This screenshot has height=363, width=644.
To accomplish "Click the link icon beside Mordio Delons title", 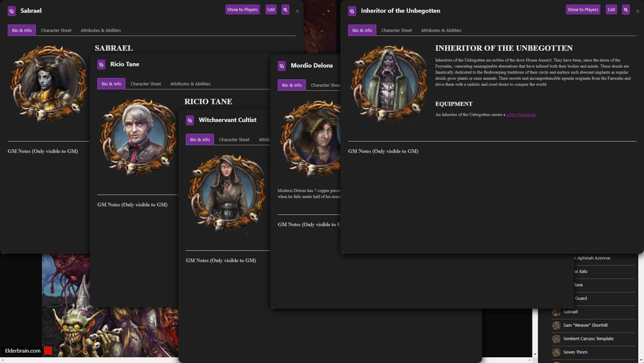I will 282,66.
